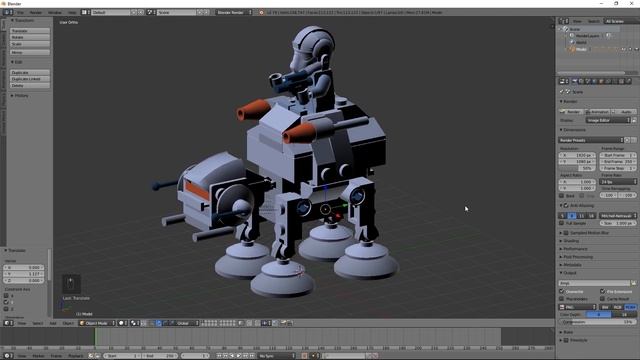
Task: Toggle the File Extensions checkbox
Action: (x=602, y=291)
